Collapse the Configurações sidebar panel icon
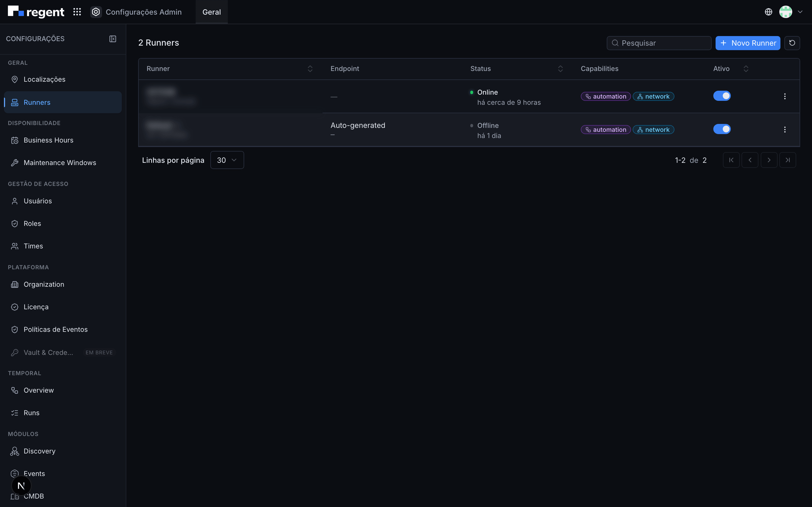Screen dimensions: 812x507 [x=113, y=39]
